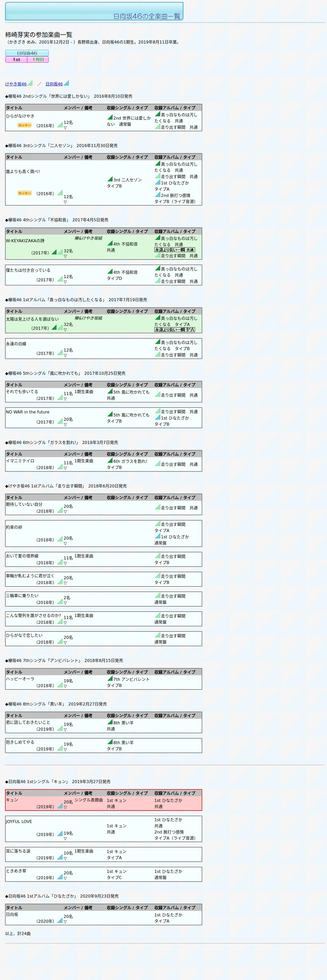Select the song title こんな整列を誰がさせるのか?

click(34, 615)
